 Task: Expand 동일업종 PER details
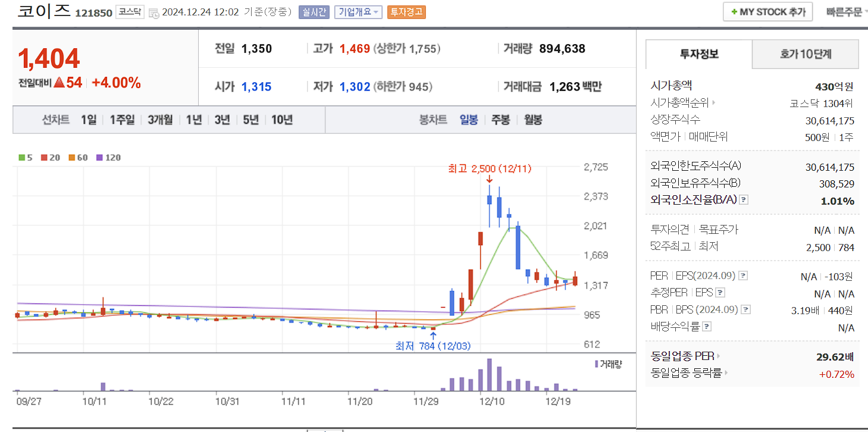718,356
